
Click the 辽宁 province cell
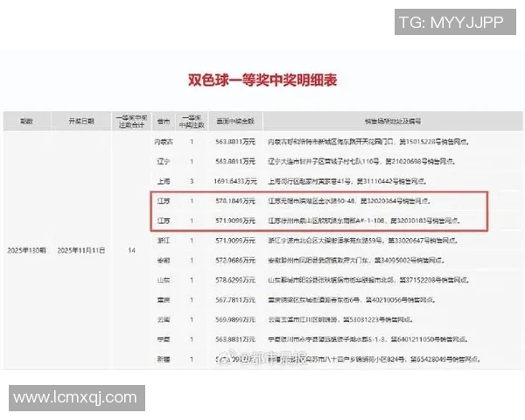[164, 161]
